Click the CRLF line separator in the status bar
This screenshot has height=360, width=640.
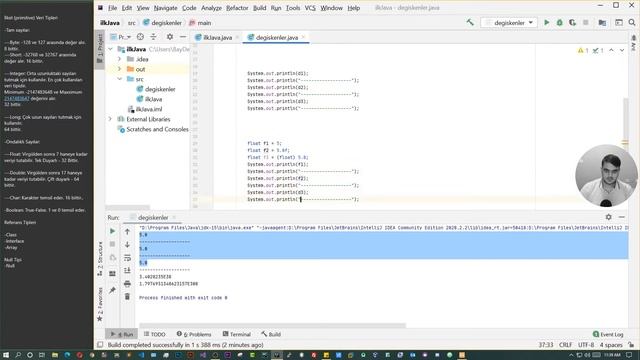click(565, 345)
